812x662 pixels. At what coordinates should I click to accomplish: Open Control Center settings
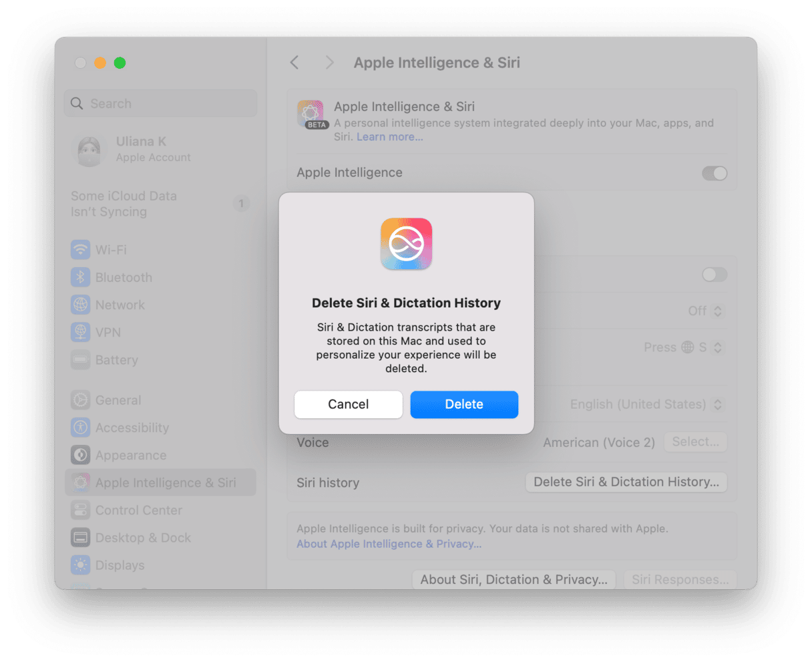pos(160,510)
